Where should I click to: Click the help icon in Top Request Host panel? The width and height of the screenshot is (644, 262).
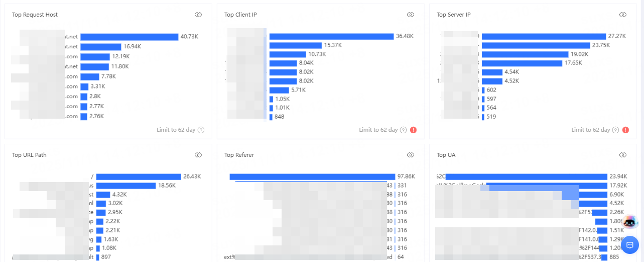(201, 130)
